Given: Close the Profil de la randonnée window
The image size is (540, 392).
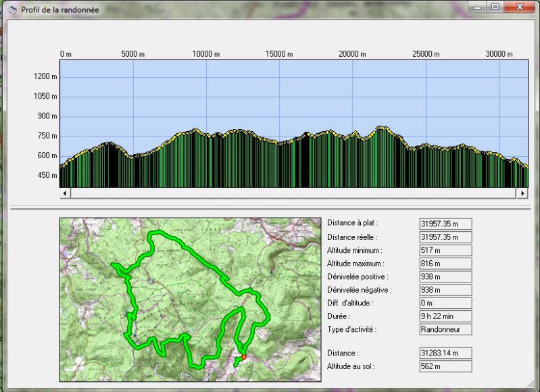Looking at the screenshot, I should point(519,7).
